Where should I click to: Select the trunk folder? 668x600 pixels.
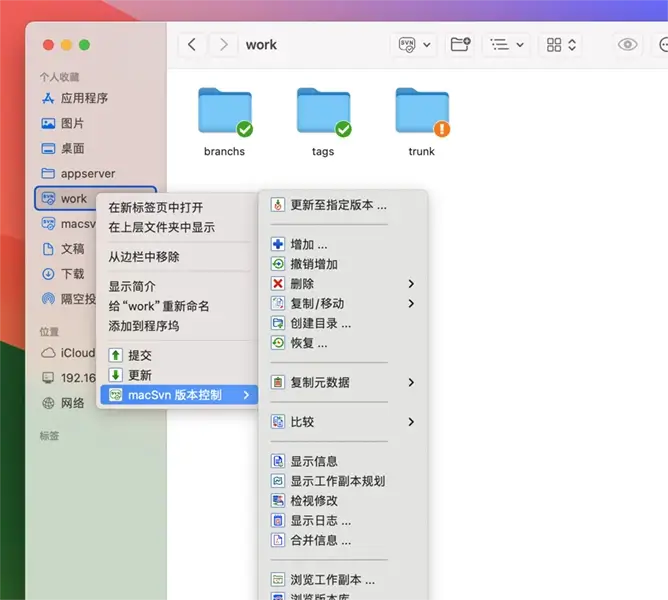tap(422, 122)
